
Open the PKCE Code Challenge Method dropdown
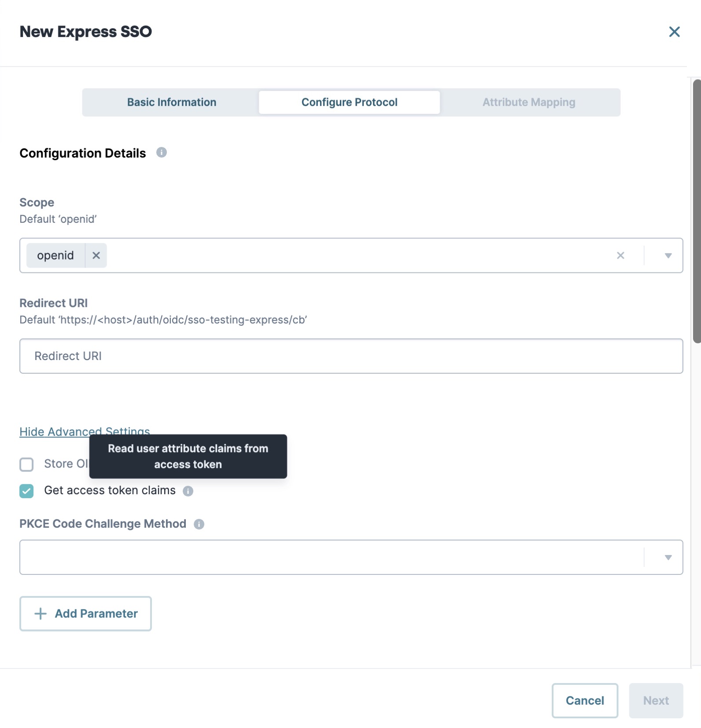[351, 557]
